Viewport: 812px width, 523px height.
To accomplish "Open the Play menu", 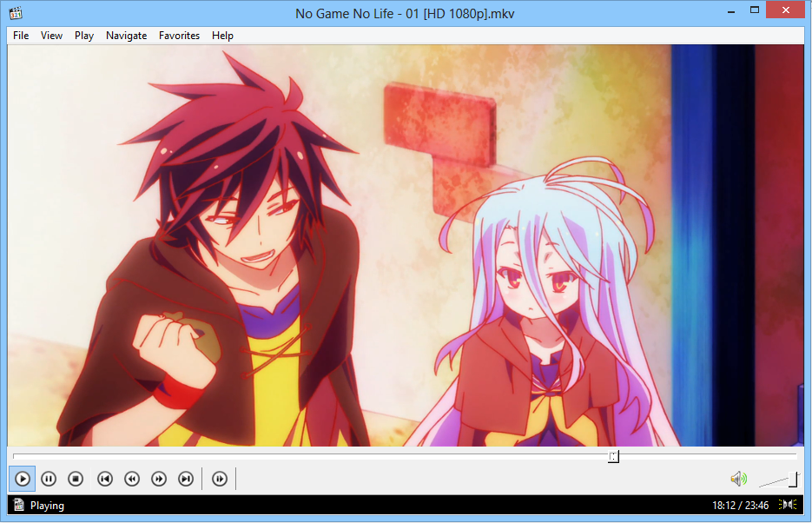I will pyautogui.click(x=84, y=36).
